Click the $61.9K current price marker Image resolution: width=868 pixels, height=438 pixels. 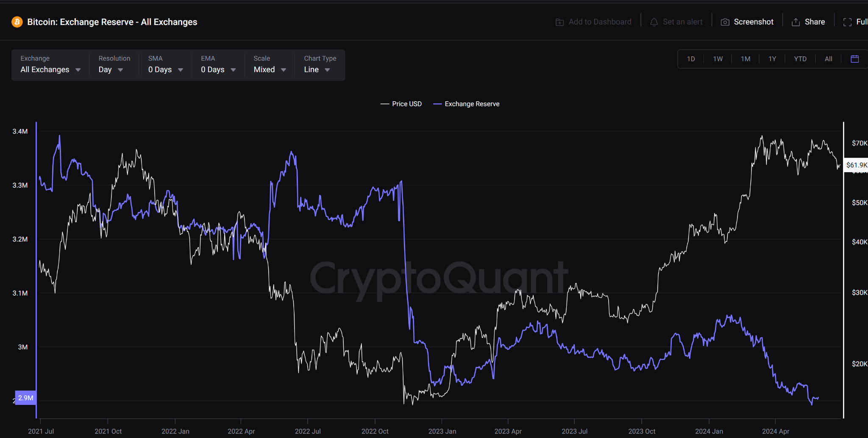click(x=856, y=165)
